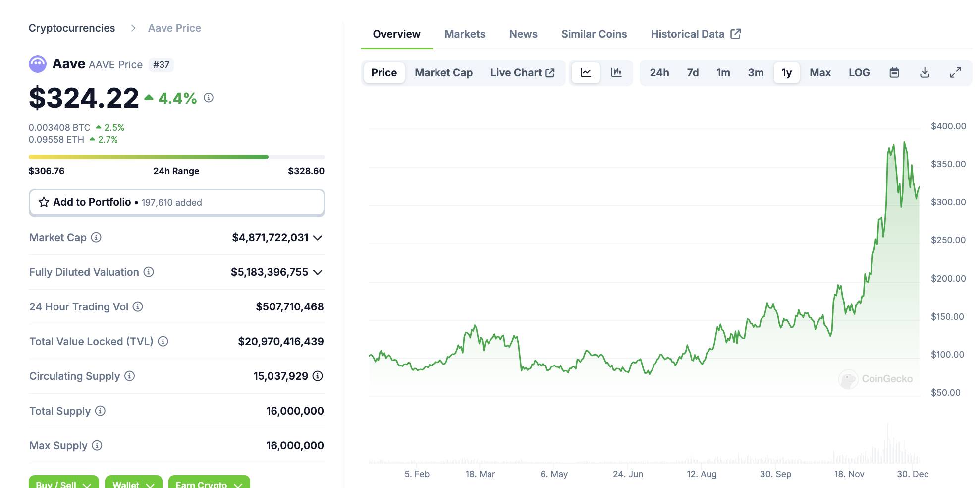
Task: Click the $400.00 axis label
Action: point(948,126)
